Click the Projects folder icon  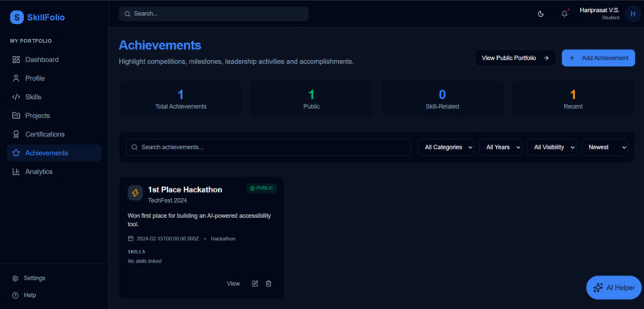click(16, 115)
